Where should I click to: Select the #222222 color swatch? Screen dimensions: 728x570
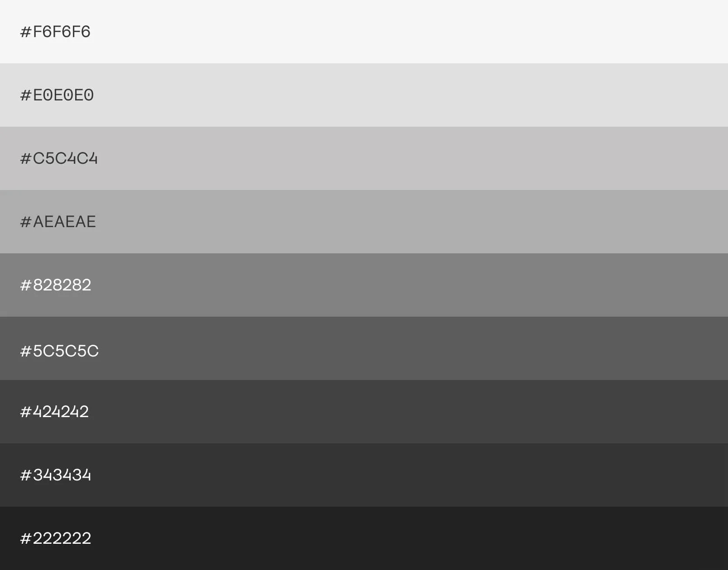pos(364,538)
